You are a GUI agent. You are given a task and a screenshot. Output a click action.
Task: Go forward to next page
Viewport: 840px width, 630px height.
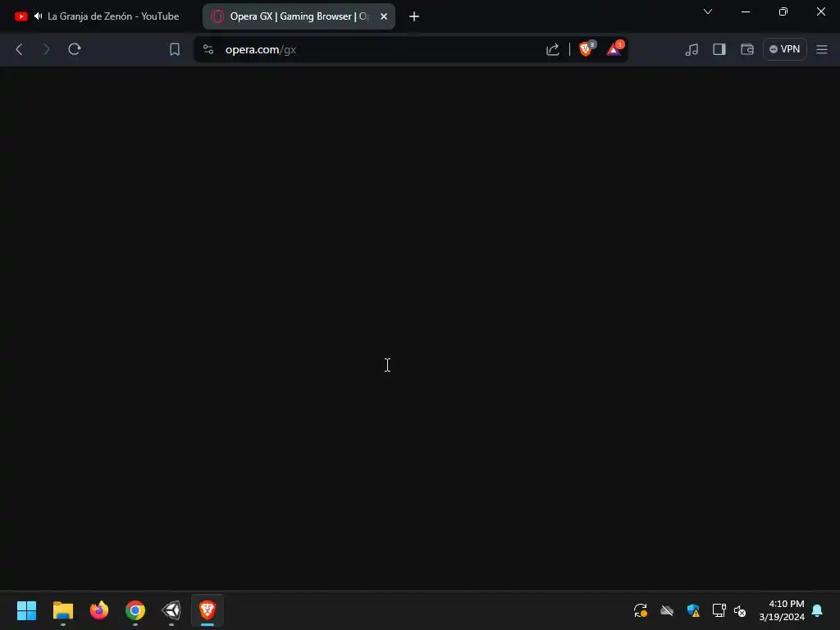pyautogui.click(x=46, y=49)
